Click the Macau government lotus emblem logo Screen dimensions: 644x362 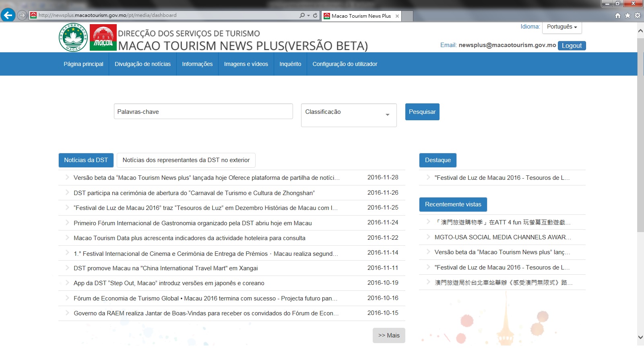[73, 37]
